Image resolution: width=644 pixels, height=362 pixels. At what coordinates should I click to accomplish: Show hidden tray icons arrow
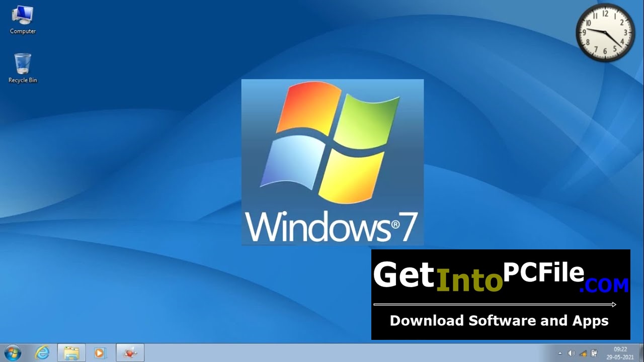click(x=560, y=353)
